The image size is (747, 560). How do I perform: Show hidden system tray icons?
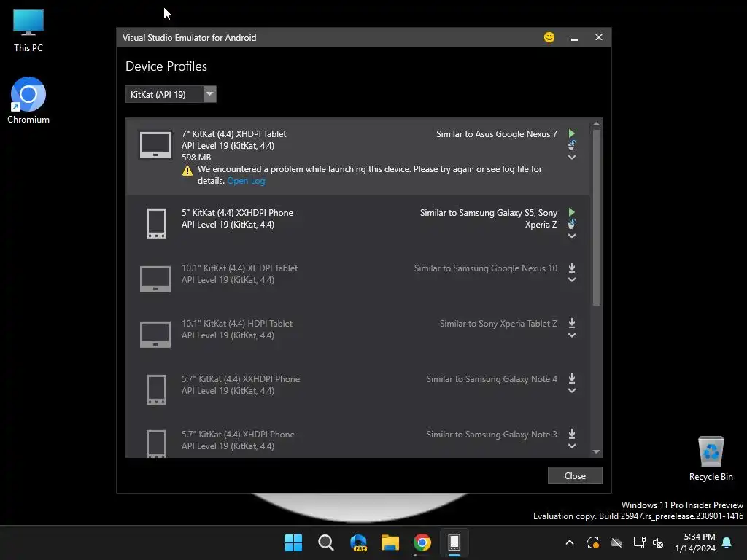pyautogui.click(x=569, y=542)
